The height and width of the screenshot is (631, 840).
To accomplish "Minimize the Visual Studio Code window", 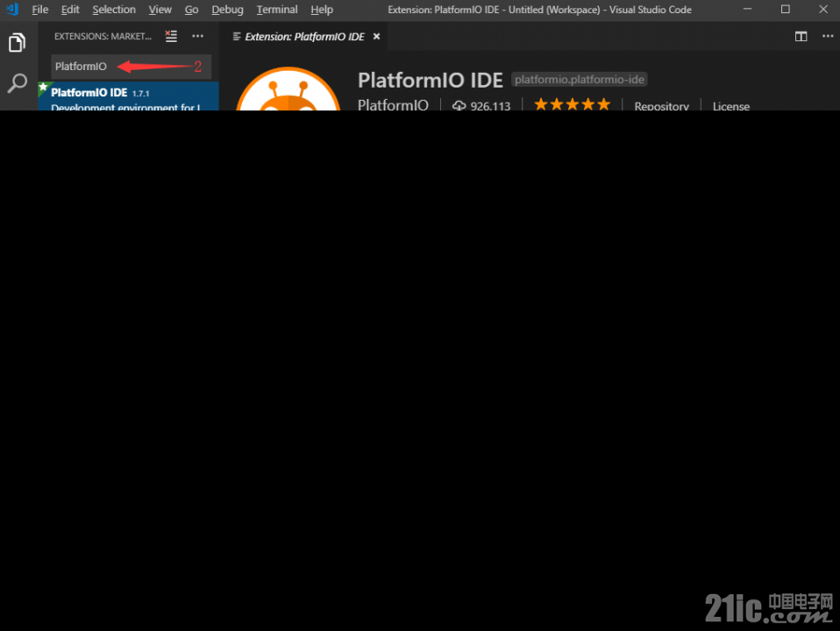I will tap(747, 9).
